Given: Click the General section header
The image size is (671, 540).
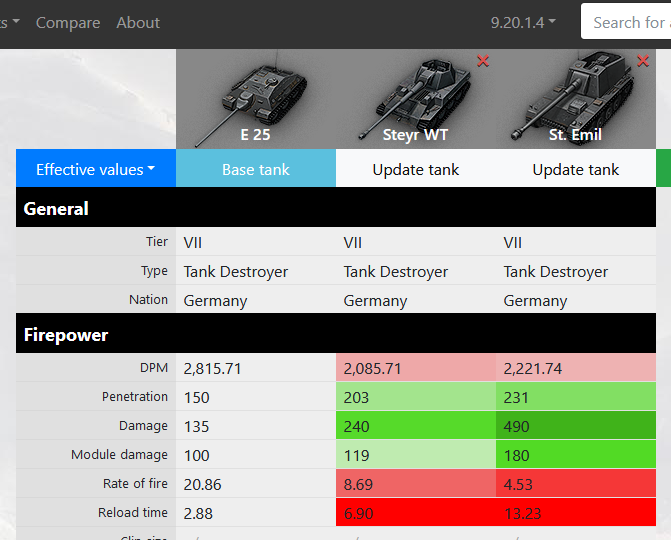Looking at the screenshot, I should [336, 208].
